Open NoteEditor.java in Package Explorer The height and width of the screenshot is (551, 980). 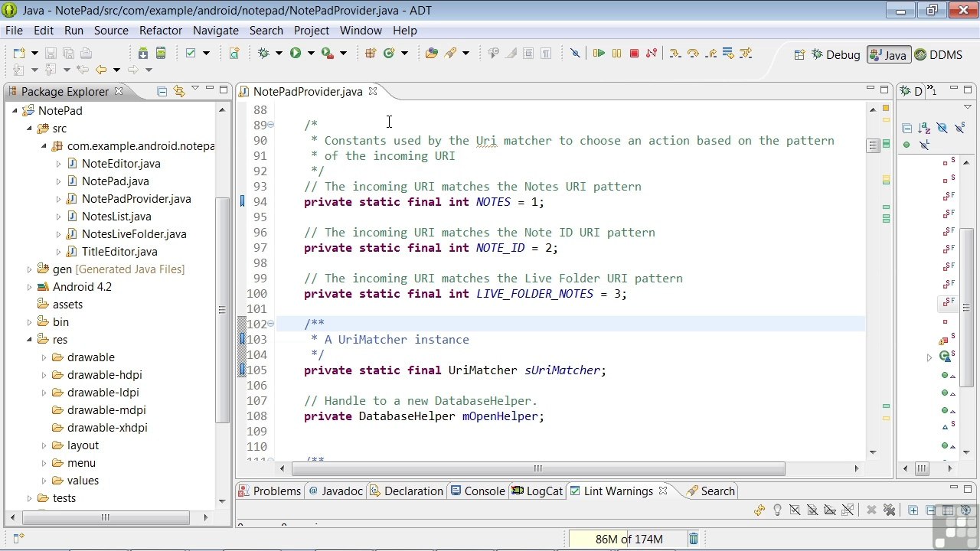tap(121, 163)
